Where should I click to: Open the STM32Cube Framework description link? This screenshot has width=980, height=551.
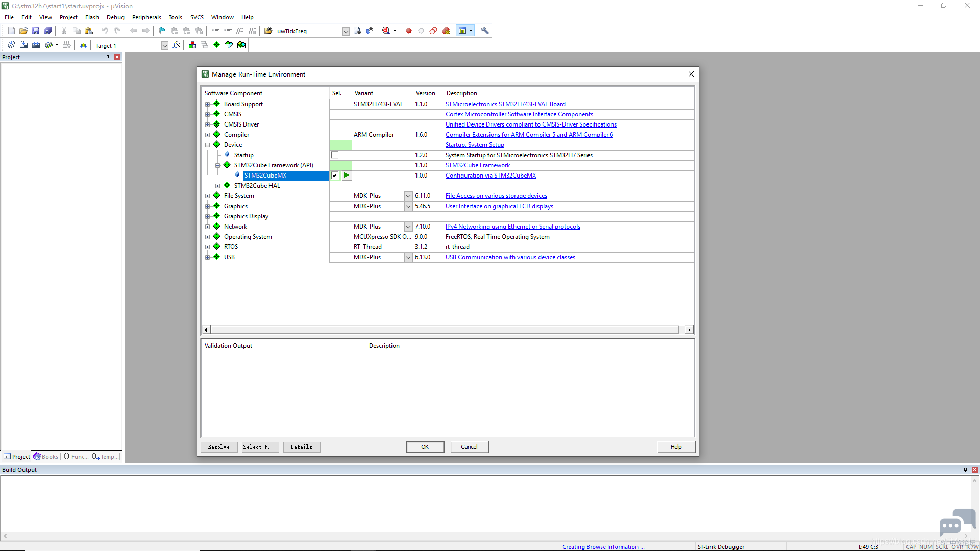click(478, 165)
